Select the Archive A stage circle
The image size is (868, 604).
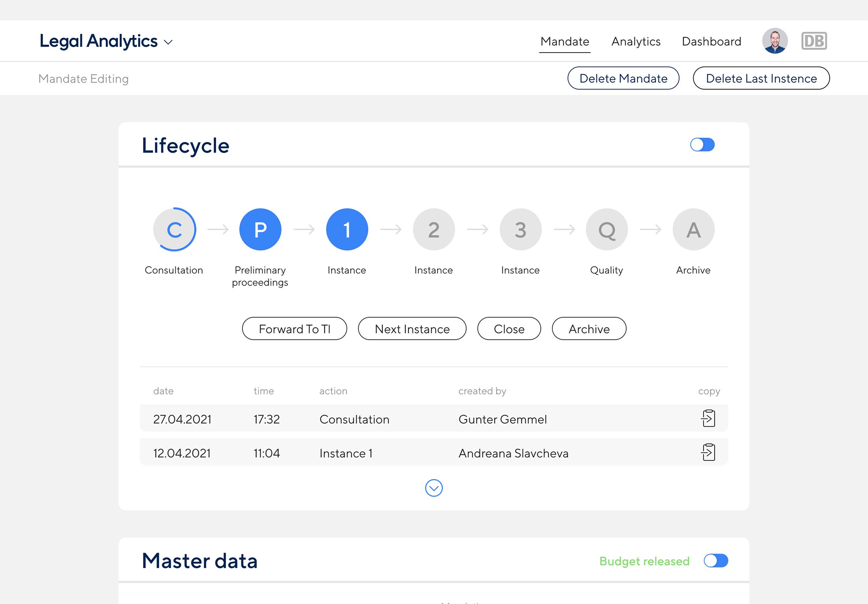(x=693, y=229)
